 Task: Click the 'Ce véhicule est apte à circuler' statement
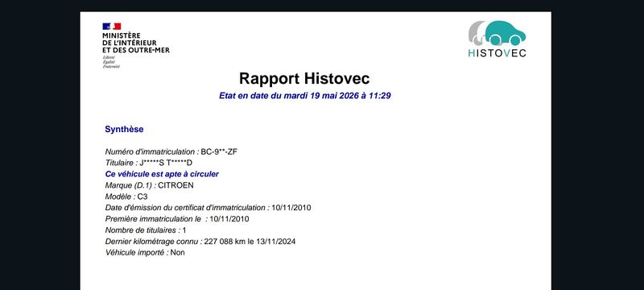162,174
